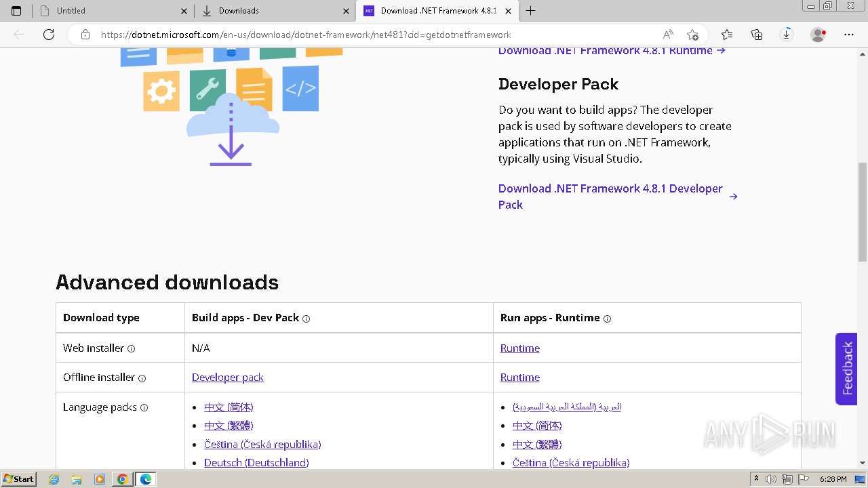The height and width of the screenshot is (488, 868).
Task: Open a new browser tab
Action: (531, 11)
